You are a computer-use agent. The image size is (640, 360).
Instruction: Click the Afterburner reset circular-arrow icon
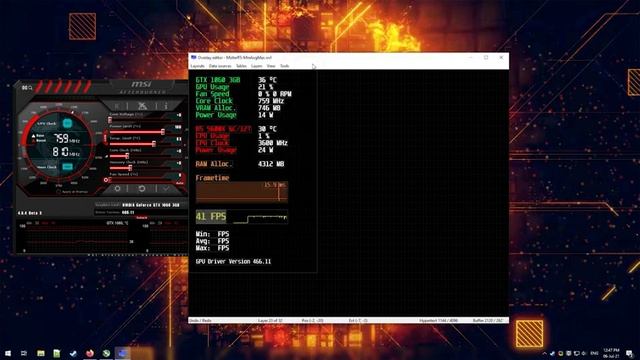142,189
